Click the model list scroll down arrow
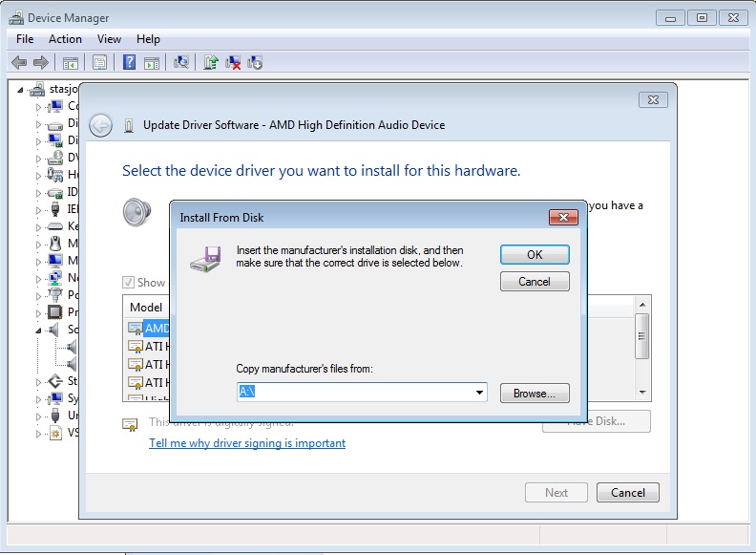Screen dimensions: 756x555 [642, 393]
